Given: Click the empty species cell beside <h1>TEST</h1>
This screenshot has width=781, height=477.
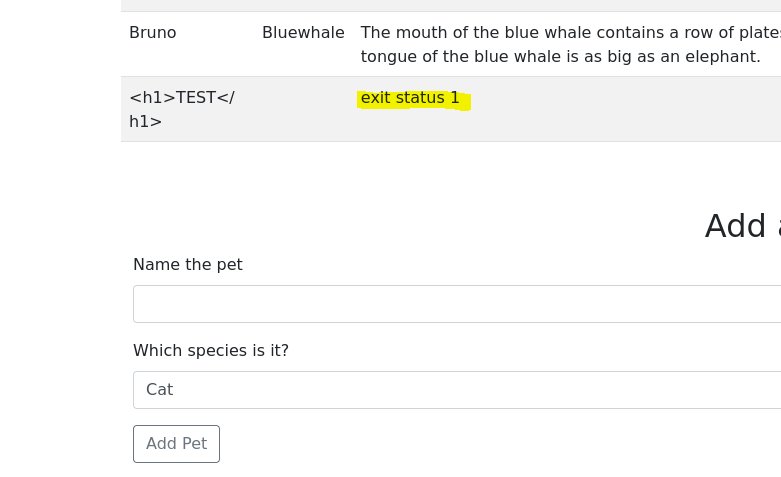Looking at the screenshot, I should [x=303, y=109].
